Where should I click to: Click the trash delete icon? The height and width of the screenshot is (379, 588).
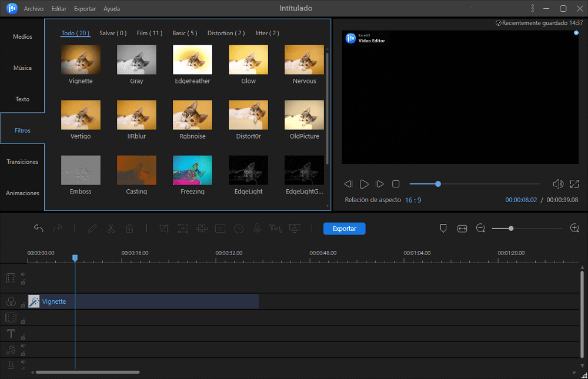click(130, 229)
